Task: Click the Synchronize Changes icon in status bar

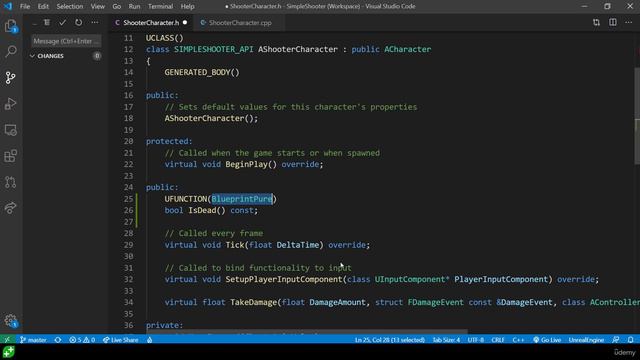Action: click(x=58, y=340)
